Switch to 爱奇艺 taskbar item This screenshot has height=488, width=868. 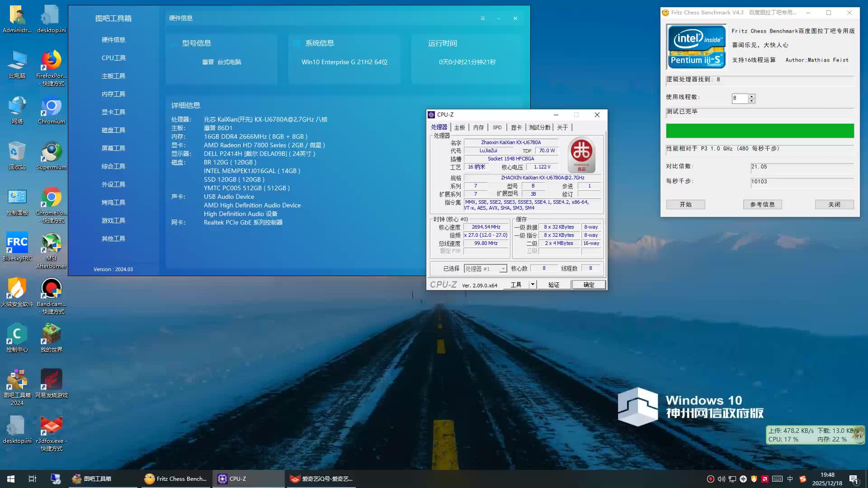tap(321, 479)
